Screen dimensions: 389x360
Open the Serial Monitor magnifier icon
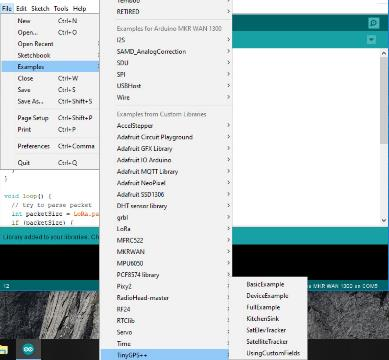point(374,23)
